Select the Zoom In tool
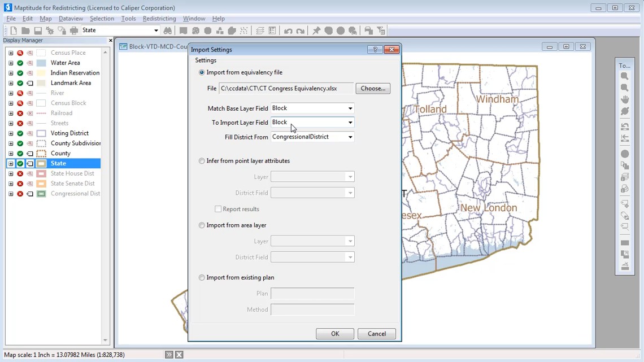The image size is (644, 362). pyautogui.click(x=624, y=75)
